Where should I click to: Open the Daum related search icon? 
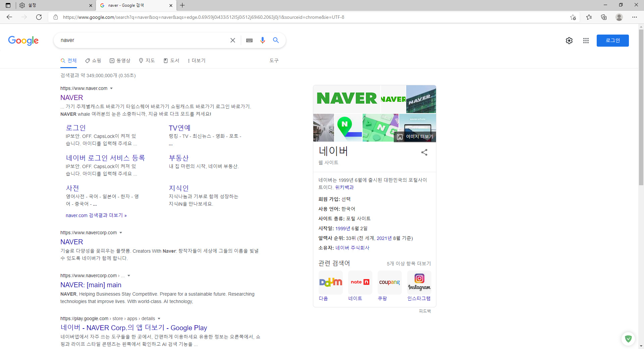(x=331, y=283)
